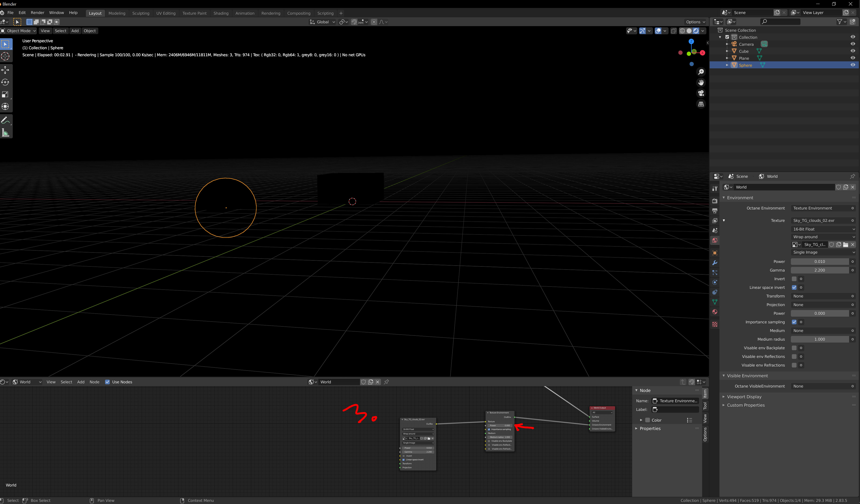Toggle camera view in the viewport
Image resolution: width=860 pixels, height=504 pixels.
coord(701,93)
